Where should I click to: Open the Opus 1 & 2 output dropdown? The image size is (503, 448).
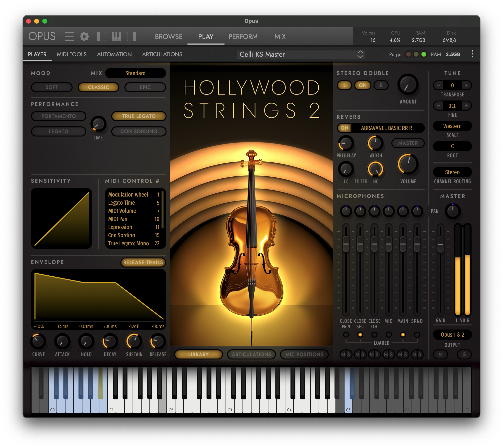coord(452,335)
